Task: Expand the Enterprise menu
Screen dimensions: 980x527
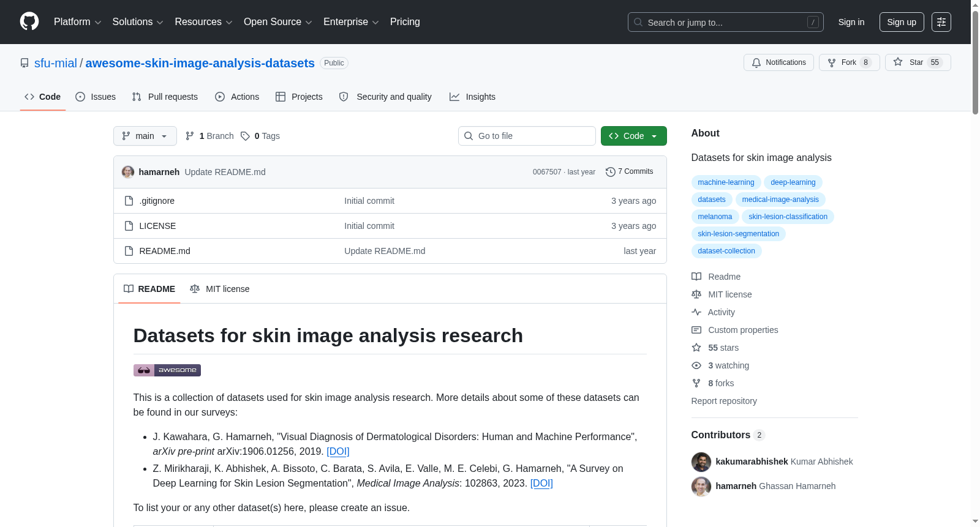Action: tap(351, 22)
